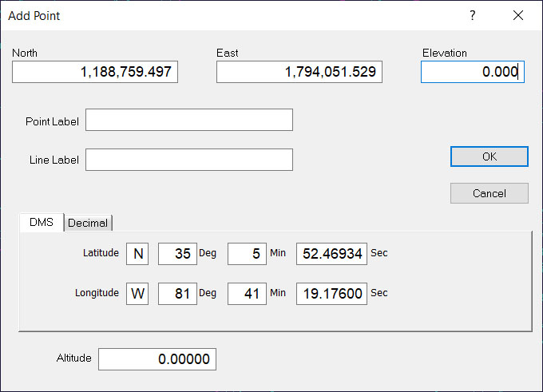Click the Latitude degrees field

click(177, 254)
